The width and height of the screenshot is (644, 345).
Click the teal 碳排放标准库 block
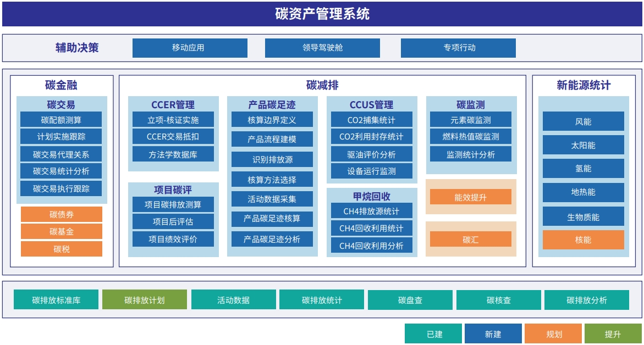(x=56, y=300)
